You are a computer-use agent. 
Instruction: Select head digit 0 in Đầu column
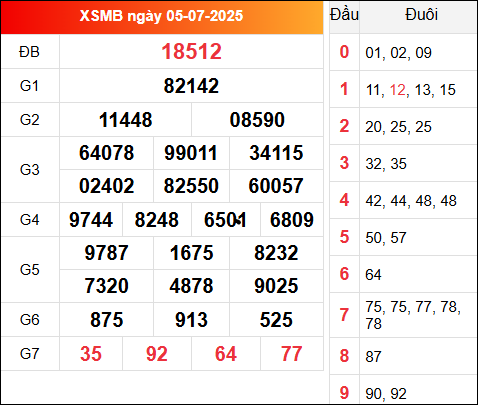tap(344, 52)
